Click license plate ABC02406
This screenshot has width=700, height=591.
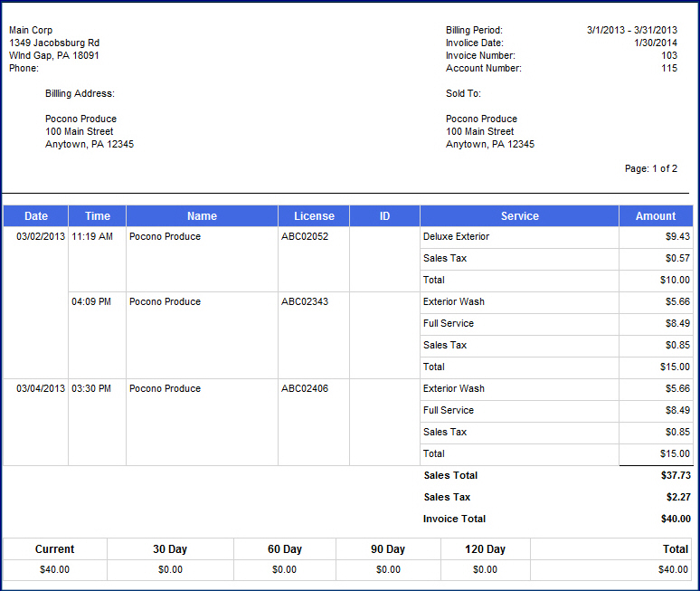click(305, 388)
